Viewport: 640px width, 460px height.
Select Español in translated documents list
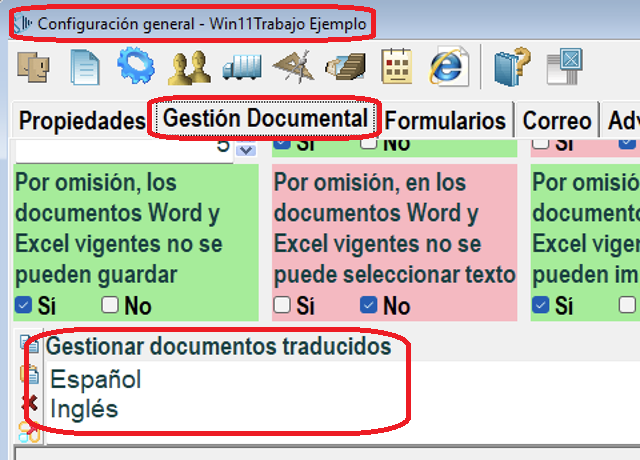pyautogui.click(x=96, y=379)
